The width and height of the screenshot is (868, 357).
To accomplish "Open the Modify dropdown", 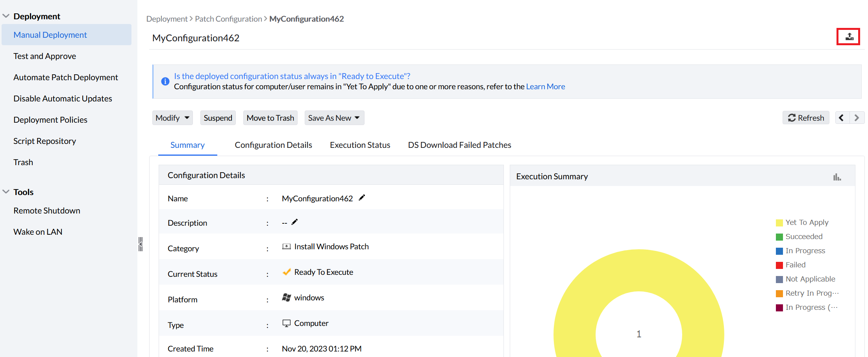I will (172, 118).
